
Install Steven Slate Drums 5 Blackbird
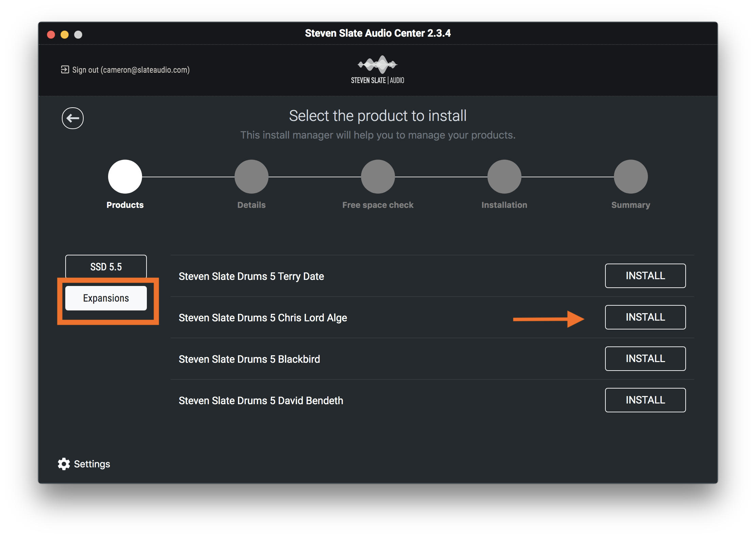[x=645, y=359]
